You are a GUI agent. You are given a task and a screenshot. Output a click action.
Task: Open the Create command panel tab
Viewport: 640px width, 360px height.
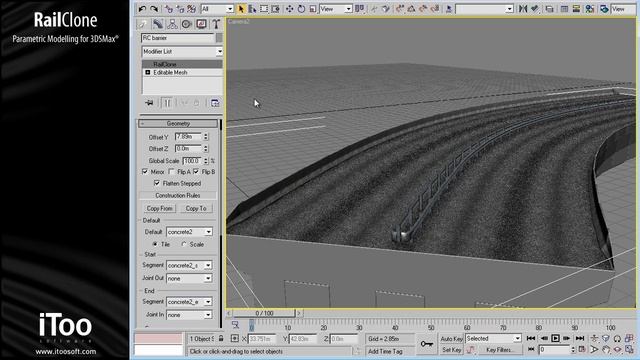click(x=143, y=24)
